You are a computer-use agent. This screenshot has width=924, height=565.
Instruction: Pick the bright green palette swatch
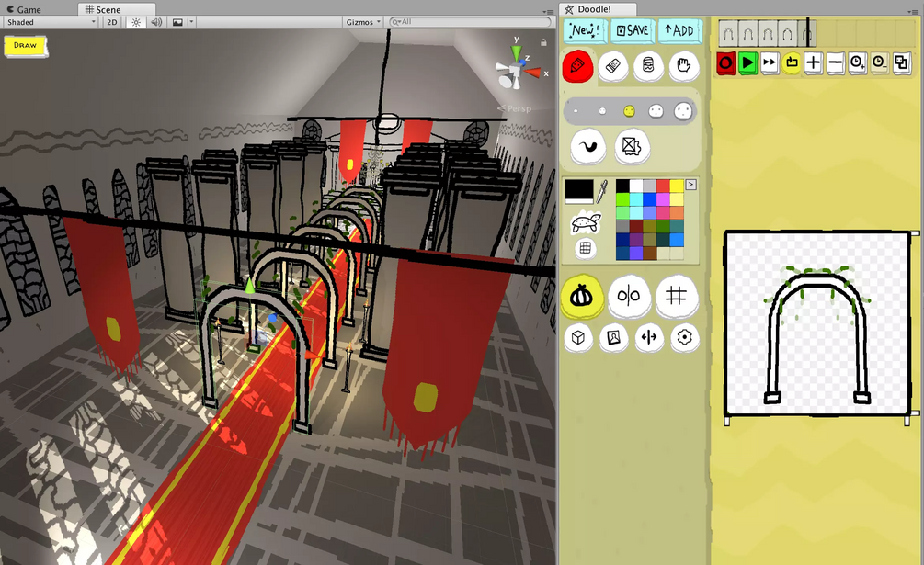(622, 199)
